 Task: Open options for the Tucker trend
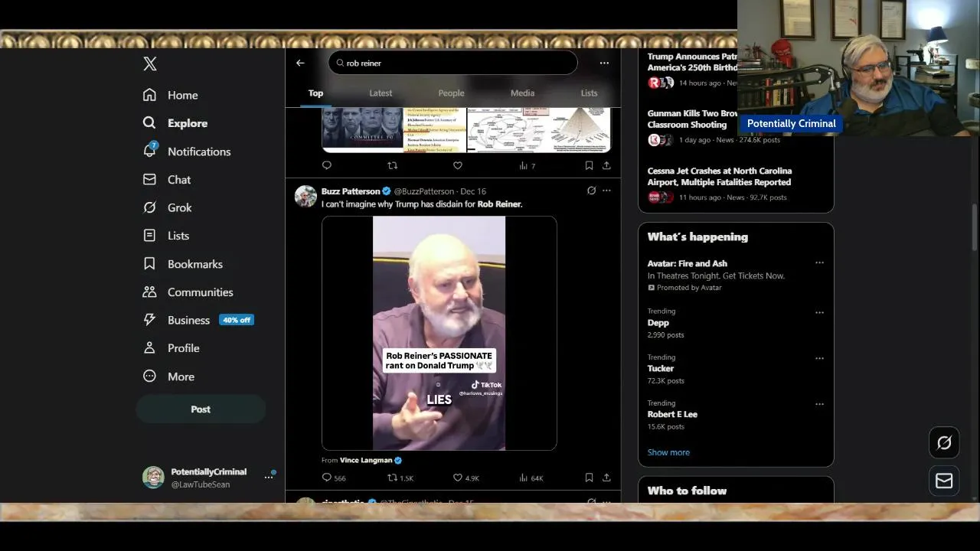tap(819, 358)
